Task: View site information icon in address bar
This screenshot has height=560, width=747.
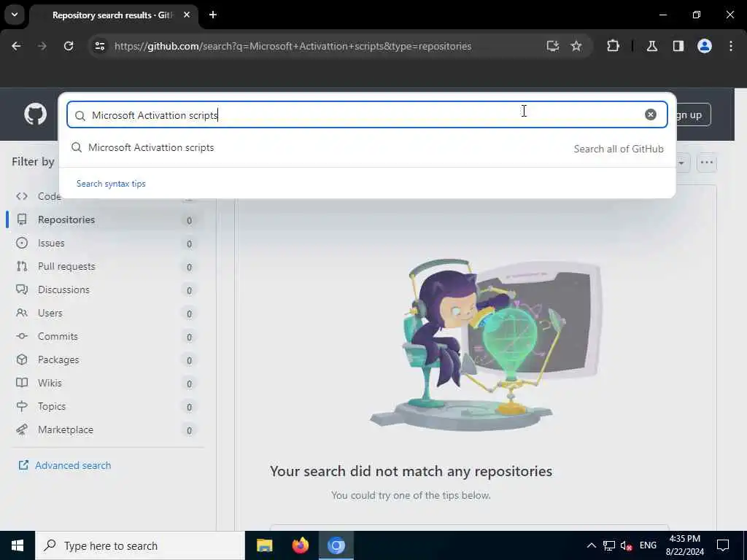Action: point(99,46)
